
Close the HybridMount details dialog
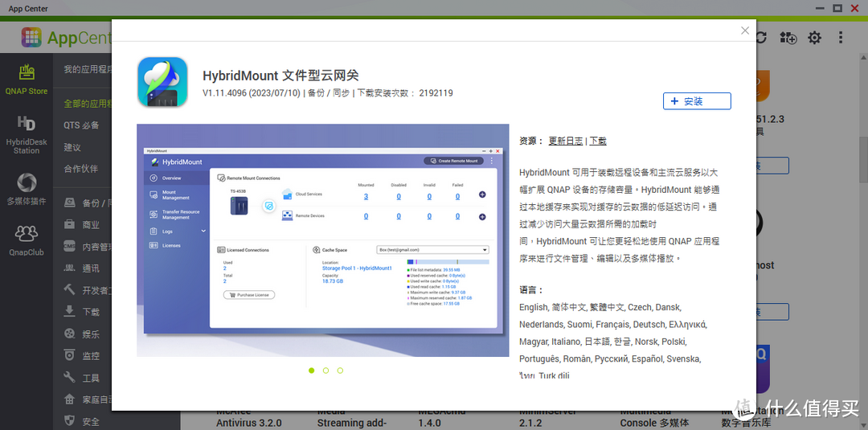[745, 31]
